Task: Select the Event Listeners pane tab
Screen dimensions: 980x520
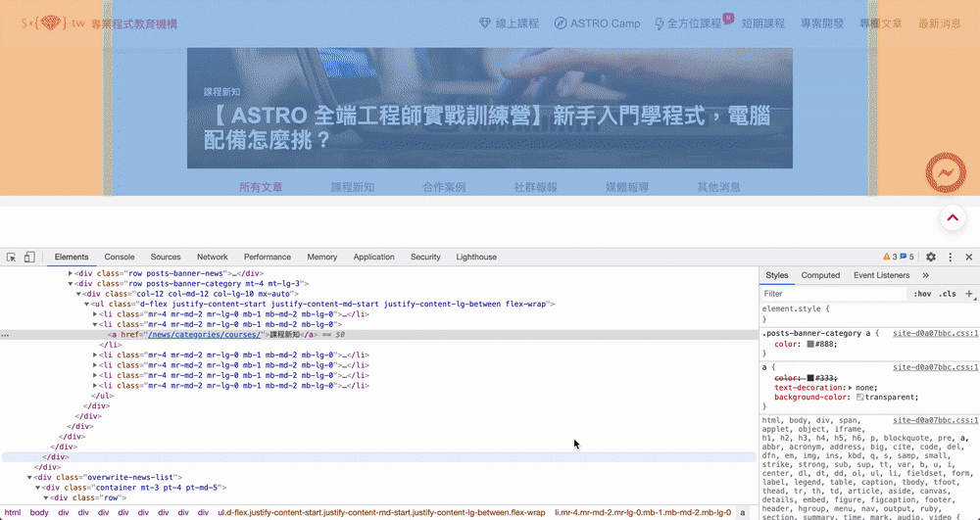Action: (x=881, y=275)
